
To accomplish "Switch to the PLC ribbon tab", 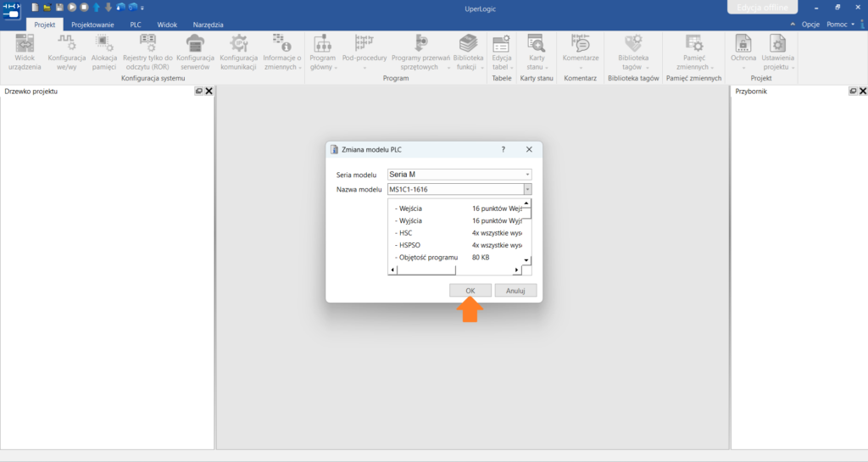I will pyautogui.click(x=136, y=25).
